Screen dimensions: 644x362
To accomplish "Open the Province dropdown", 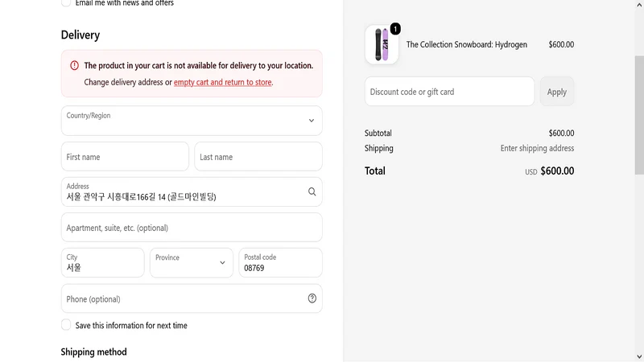I will point(192,263).
